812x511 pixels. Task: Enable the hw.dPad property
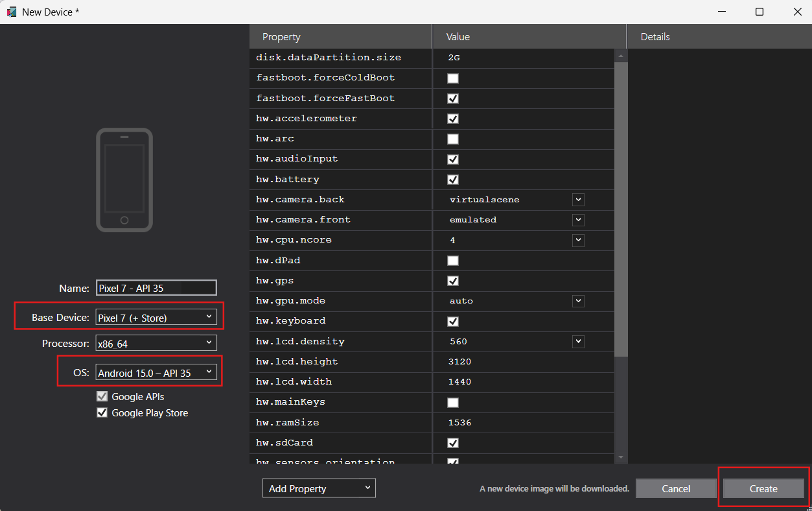click(452, 260)
